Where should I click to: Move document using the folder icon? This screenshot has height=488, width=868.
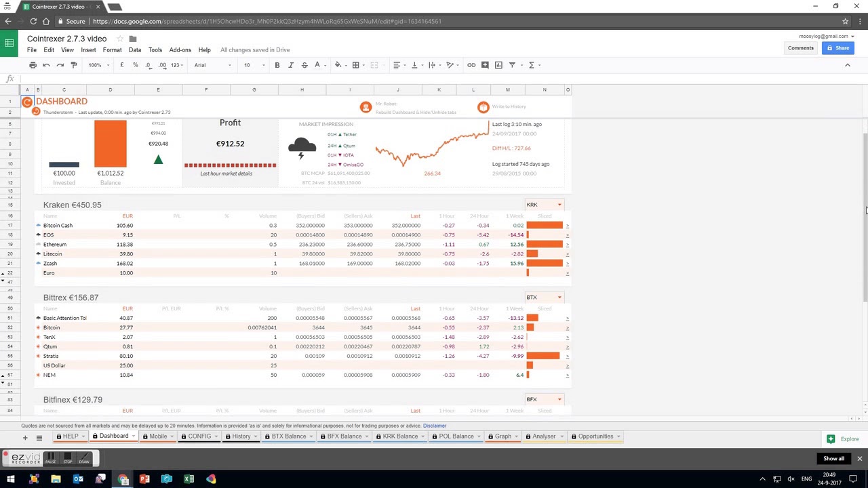tap(133, 39)
